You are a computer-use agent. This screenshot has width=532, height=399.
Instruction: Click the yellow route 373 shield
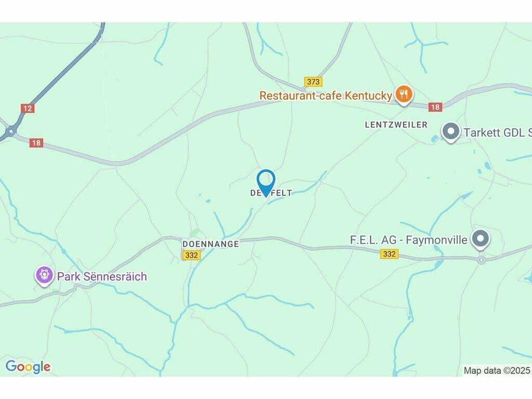point(313,82)
